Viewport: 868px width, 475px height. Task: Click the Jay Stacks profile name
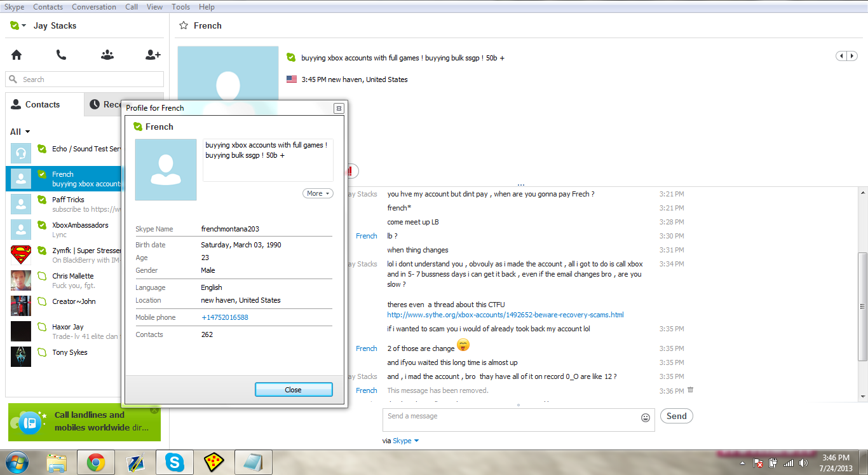(55, 26)
